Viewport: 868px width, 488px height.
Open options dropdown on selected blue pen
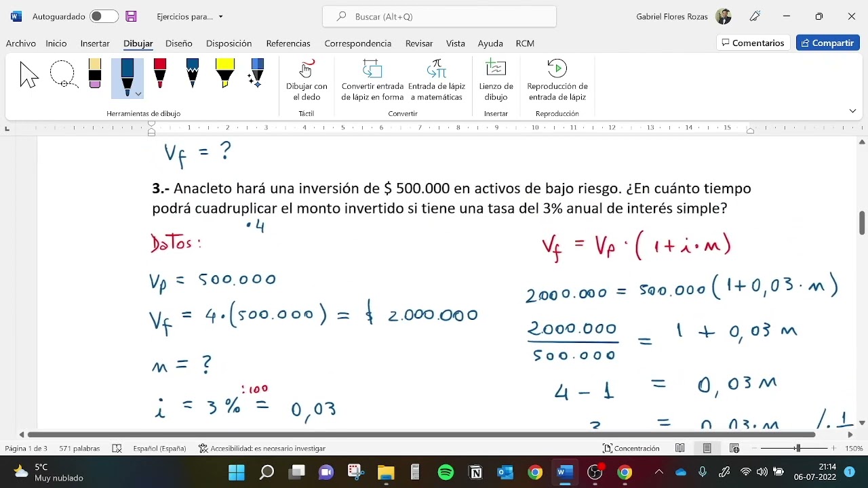pyautogui.click(x=138, y=94)
